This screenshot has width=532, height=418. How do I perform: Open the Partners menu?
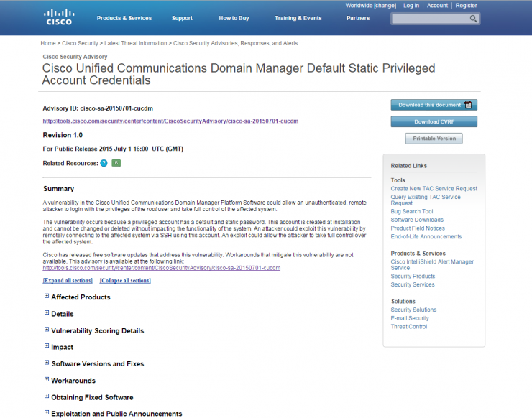click(358, 18)
